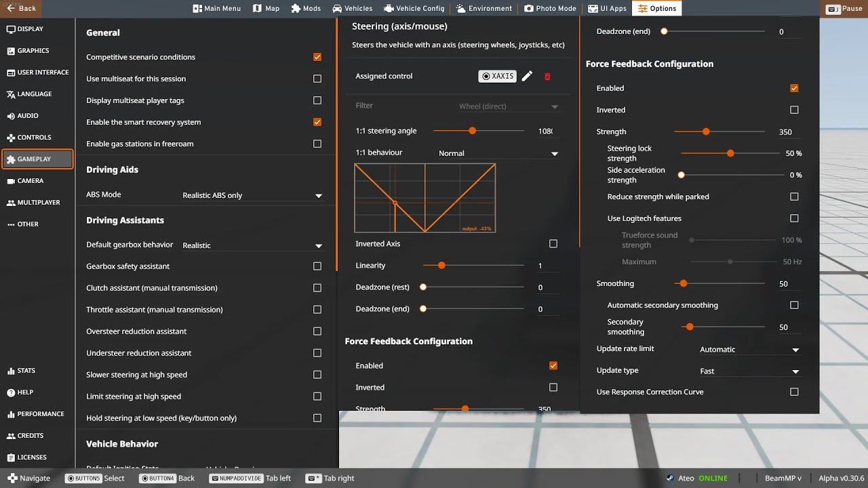Enable Display multiseat player tags

pyautogui.click(x=317, y=100)
